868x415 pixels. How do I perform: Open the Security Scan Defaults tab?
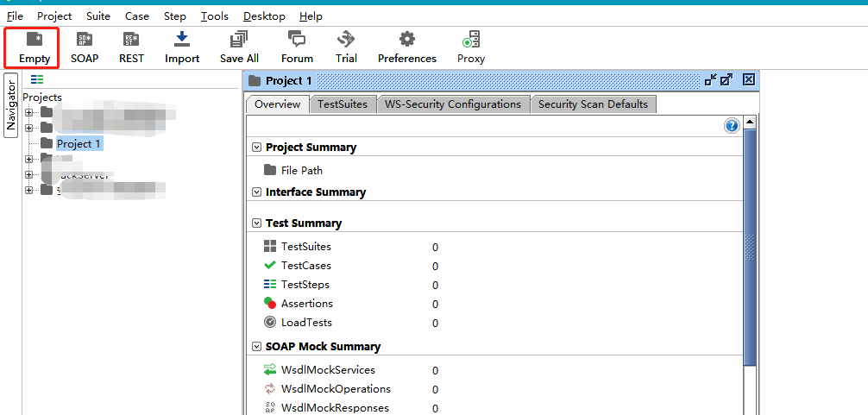point(593,104)
